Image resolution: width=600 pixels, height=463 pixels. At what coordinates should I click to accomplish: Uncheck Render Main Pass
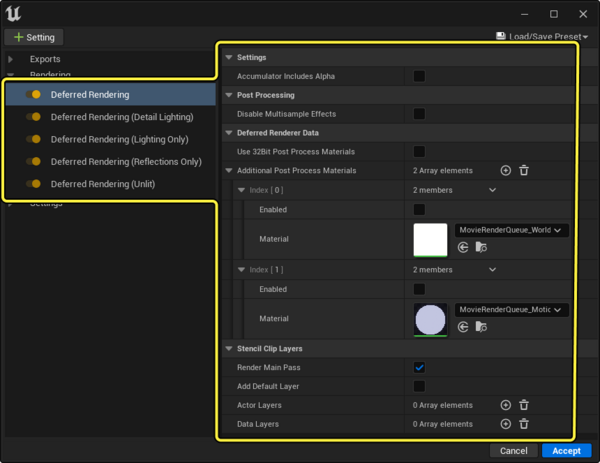(419, 367)
